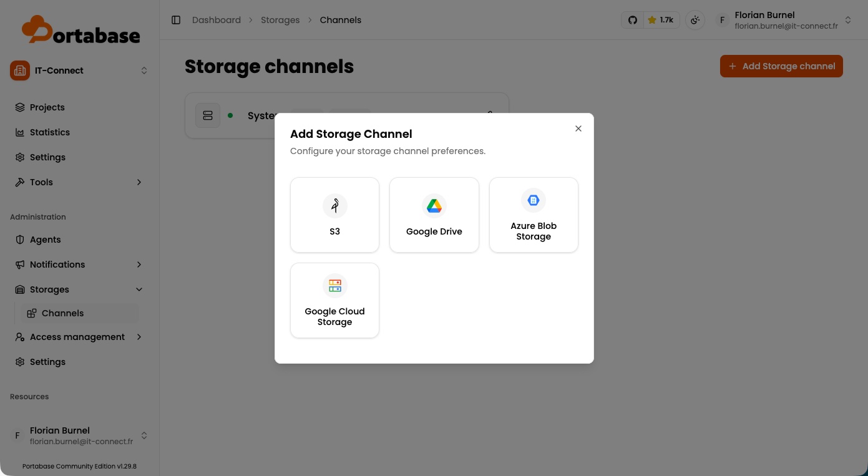Click the 'Storage channels' page heading
868x476 pixels.
coord(269,66)
